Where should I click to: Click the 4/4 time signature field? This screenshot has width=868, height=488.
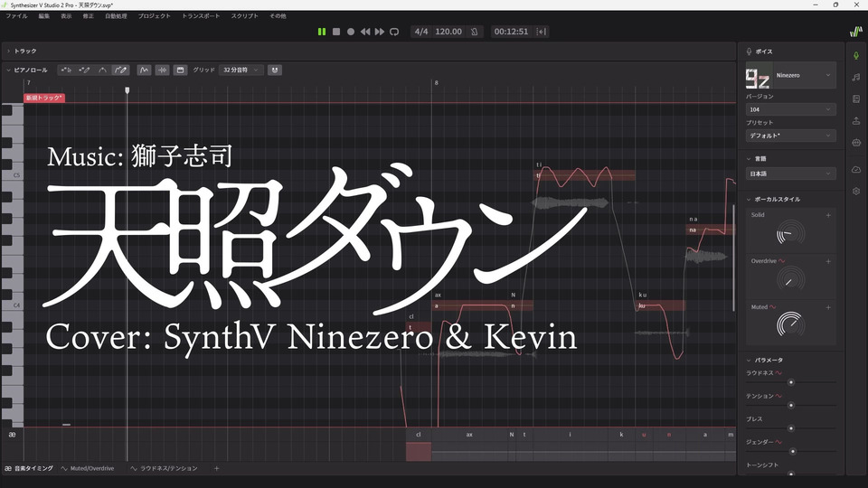tap(421, 32)
